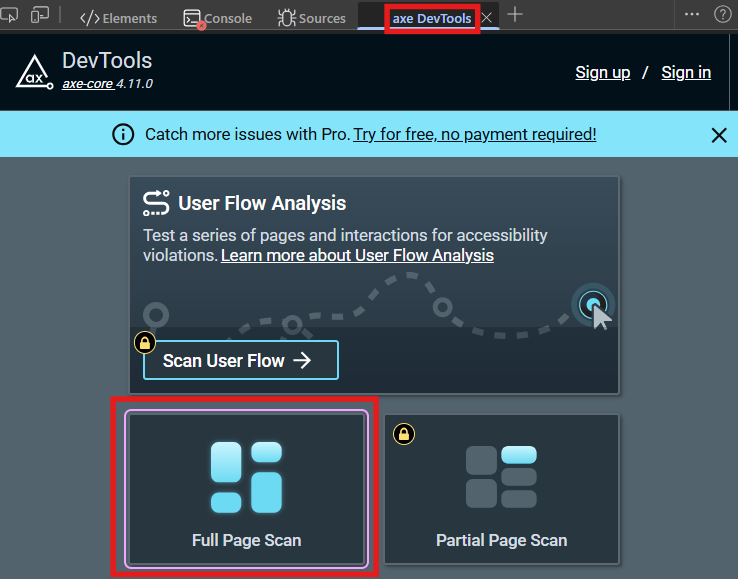Open Try for free, no payment required link
The height and width of the screenshot is (579, 738).
click(475, 135)
